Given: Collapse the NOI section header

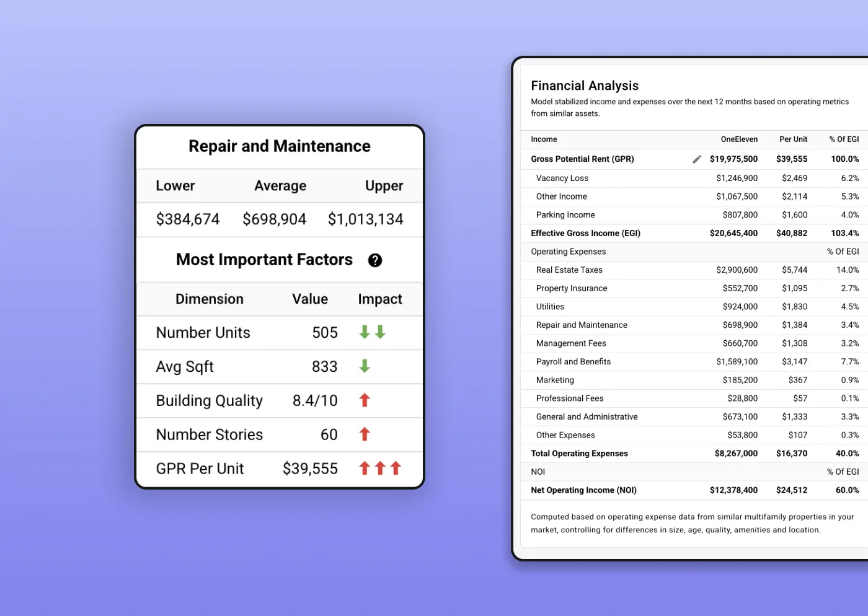Looking at the screenshot, I should coord(537,472).
